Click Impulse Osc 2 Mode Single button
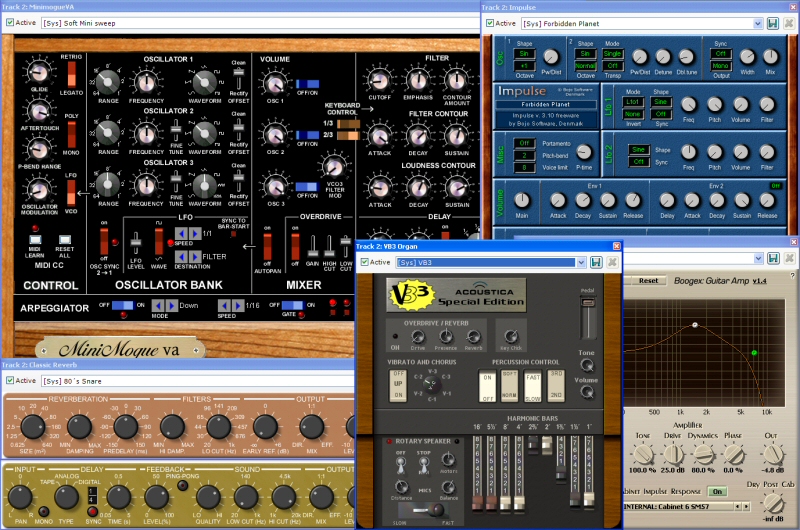 click(612, 54)
